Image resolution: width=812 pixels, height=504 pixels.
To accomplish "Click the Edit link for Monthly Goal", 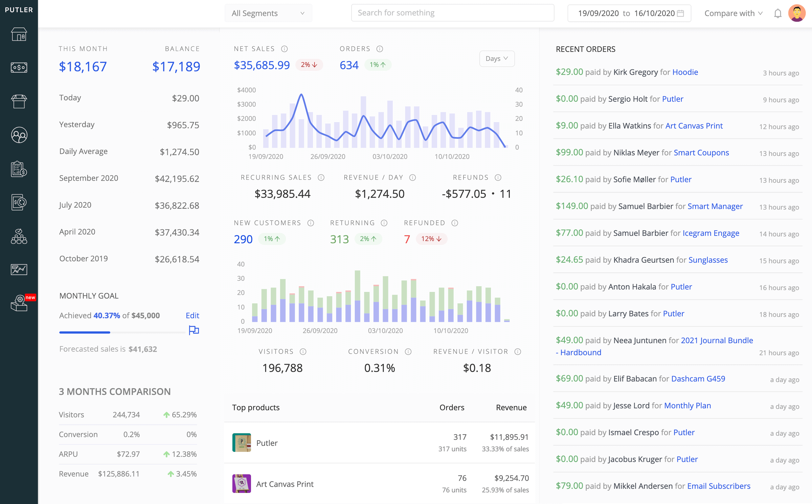I will coord(192,315).
